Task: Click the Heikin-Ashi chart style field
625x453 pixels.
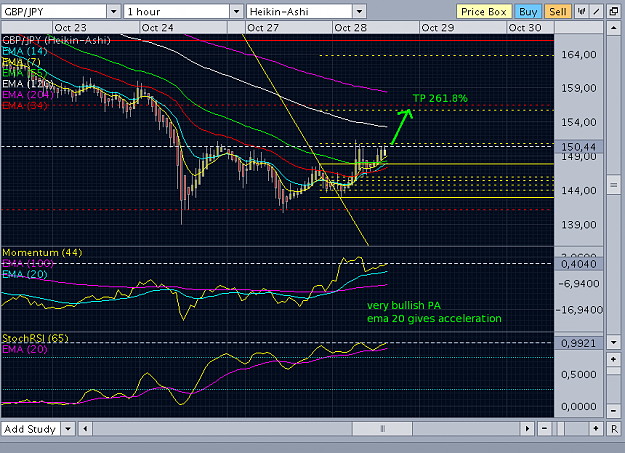Action: point(300,12)
